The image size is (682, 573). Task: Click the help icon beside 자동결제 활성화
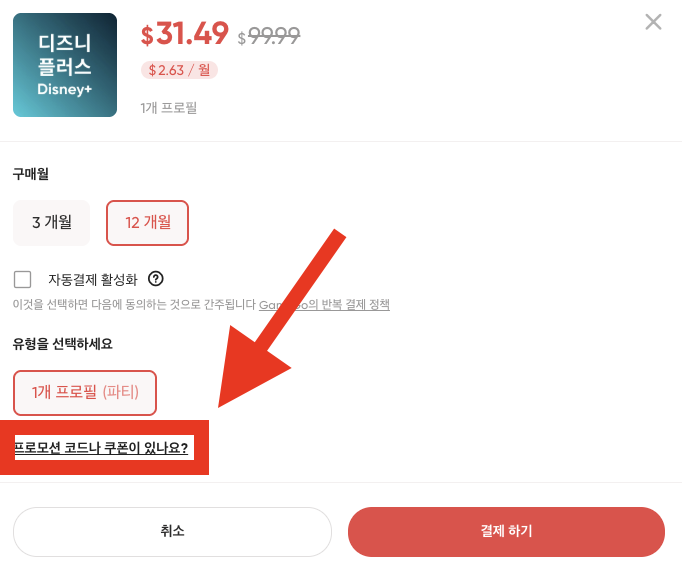click(156, 279)
